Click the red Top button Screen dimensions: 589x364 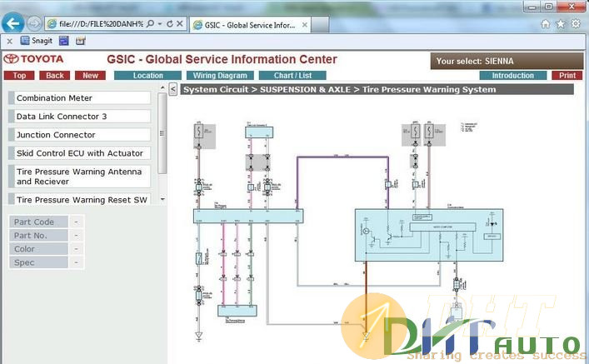19,76
